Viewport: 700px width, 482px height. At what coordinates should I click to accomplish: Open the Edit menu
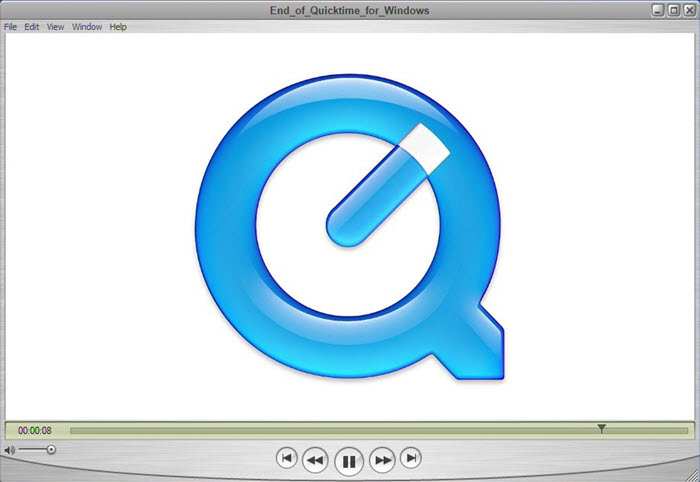(x=32, y=27)
